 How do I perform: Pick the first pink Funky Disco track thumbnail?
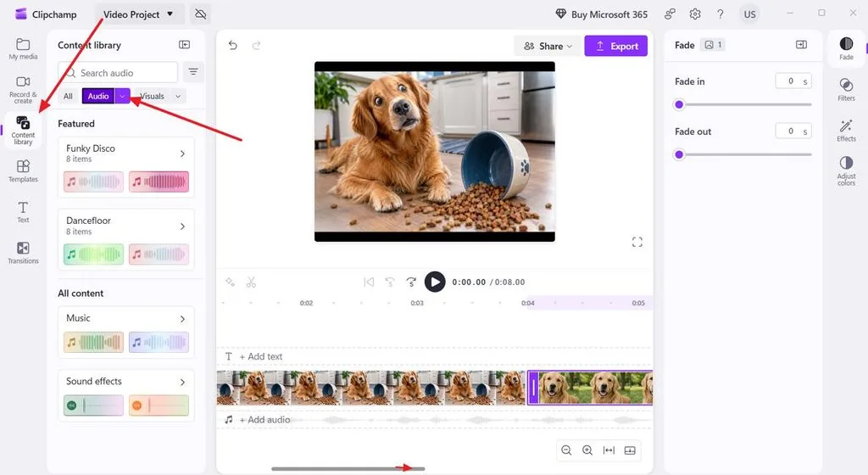coord(93,182)
